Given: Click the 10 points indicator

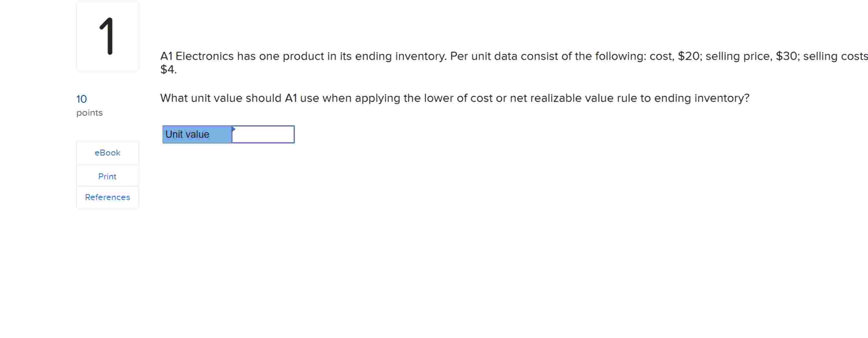Looking at the screenshot, I should 81,99.
